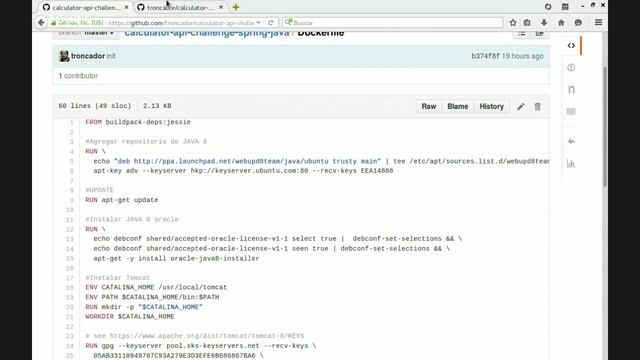Click the '#UPDATE' comment line
Screen dimensions: 640x360
pos(99,190)
